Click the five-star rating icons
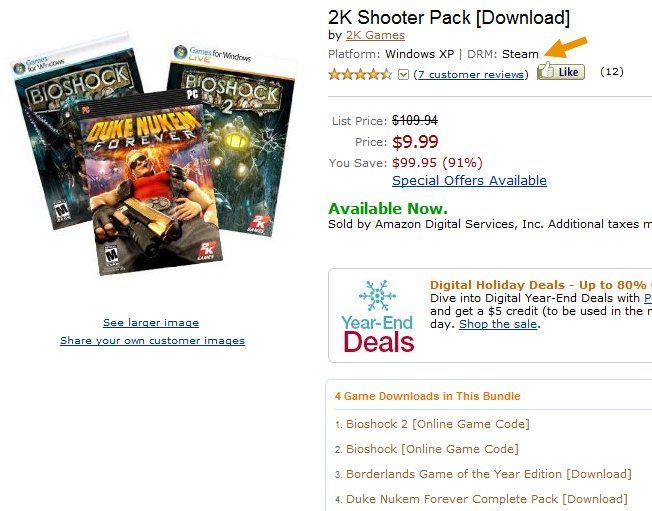652x511 pixels. pyautogui.click(x=360, y=74)
